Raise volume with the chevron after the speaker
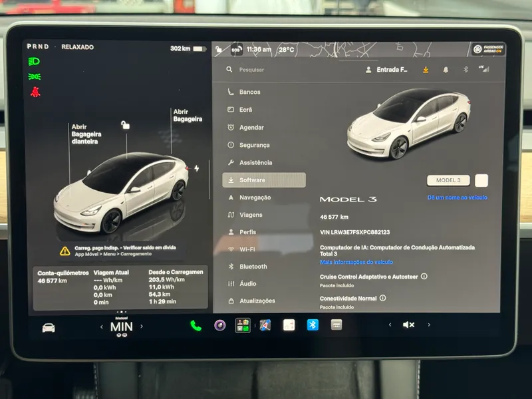This screenshot has width=532, height=399. click(x=429, y=325)
